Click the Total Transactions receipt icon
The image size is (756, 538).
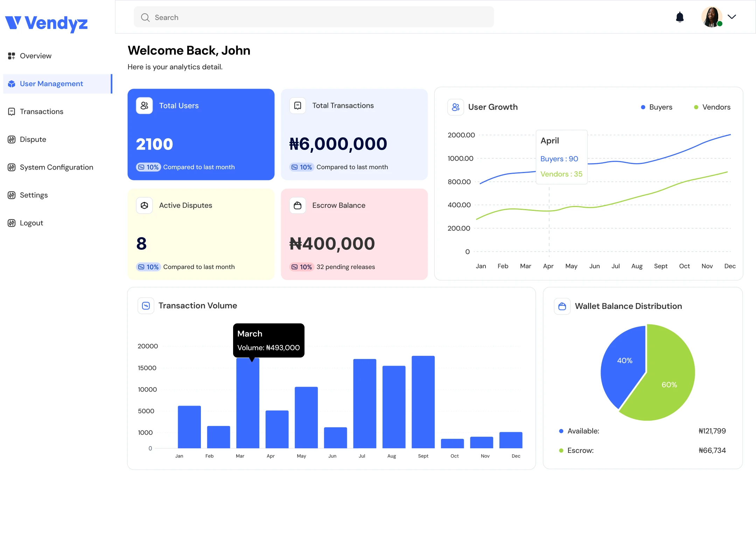point(297,105)
